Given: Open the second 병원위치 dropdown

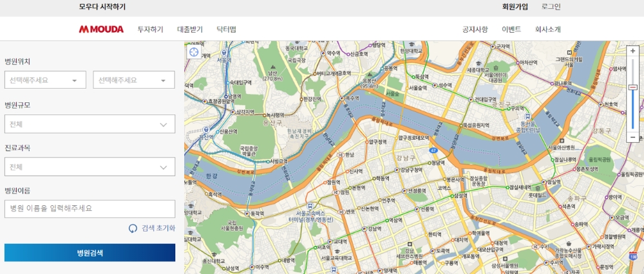Looking at the screenshot, I should pos(134,80).
